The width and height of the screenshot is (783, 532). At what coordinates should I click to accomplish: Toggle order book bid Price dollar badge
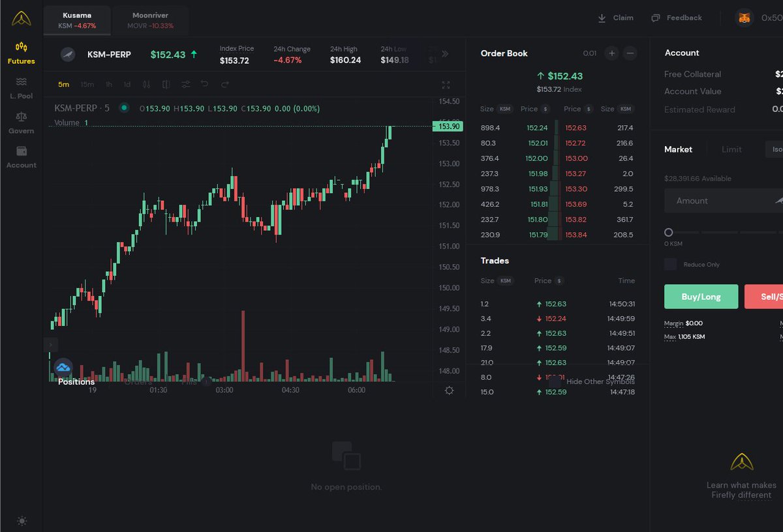(x=545, y=109)
